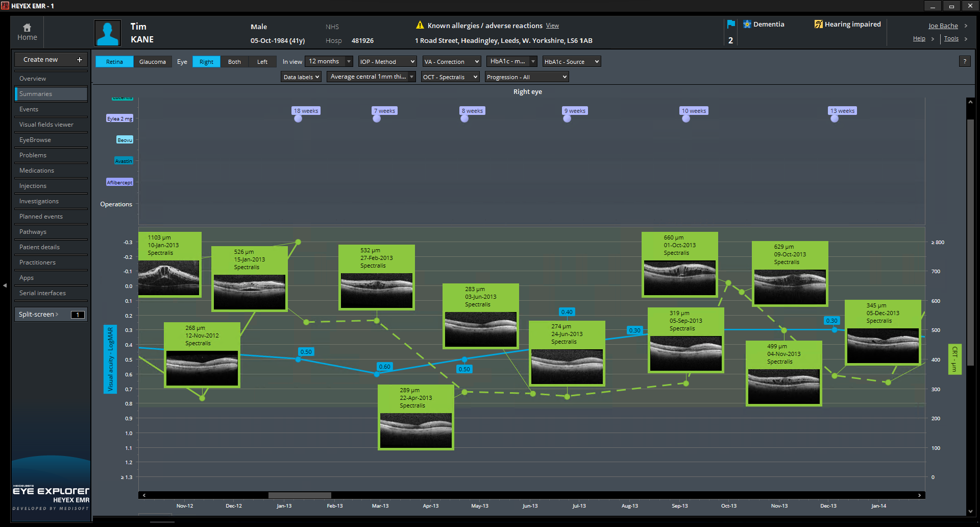Click the blue flag icon
This screenshot has width=980, height=527.
click(x=730, y=25)
